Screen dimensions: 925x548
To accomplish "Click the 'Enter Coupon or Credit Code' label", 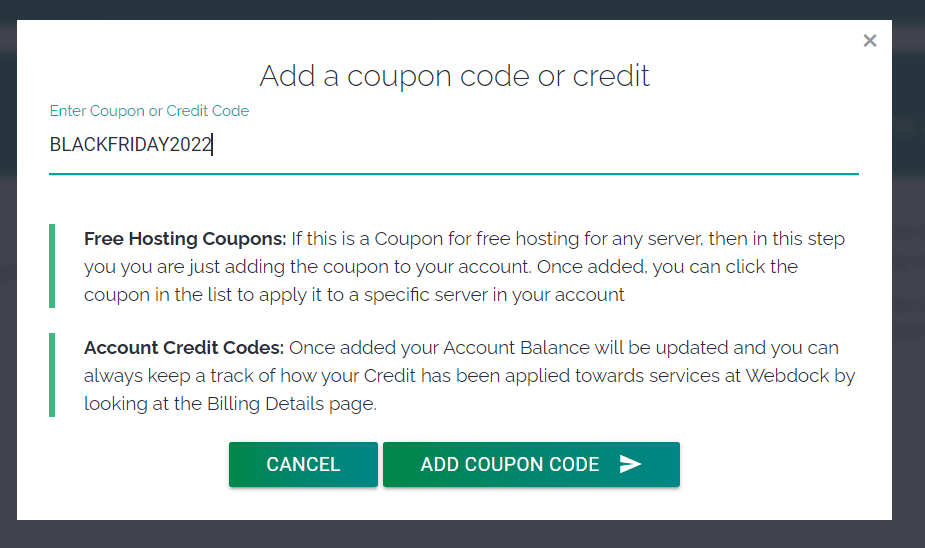I will (149, 111).
